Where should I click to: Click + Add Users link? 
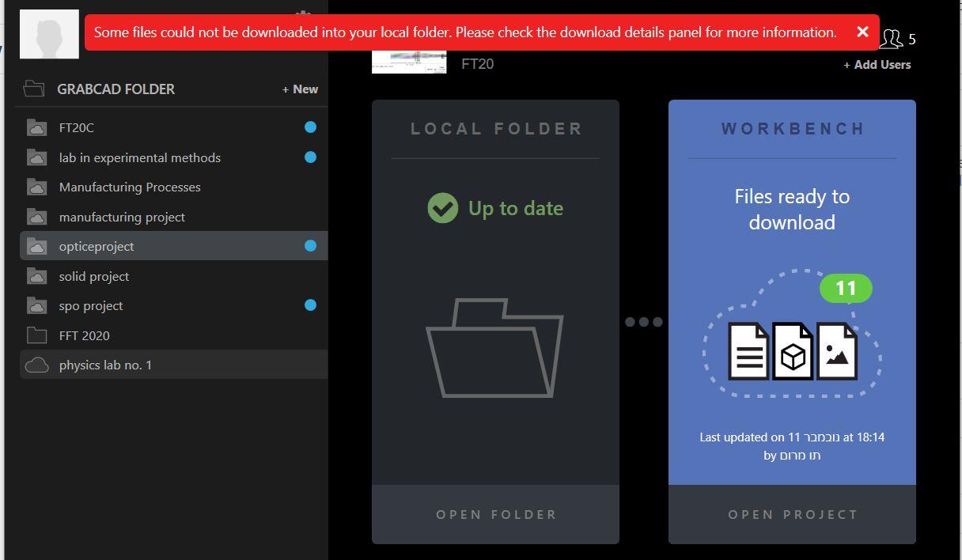877,65
